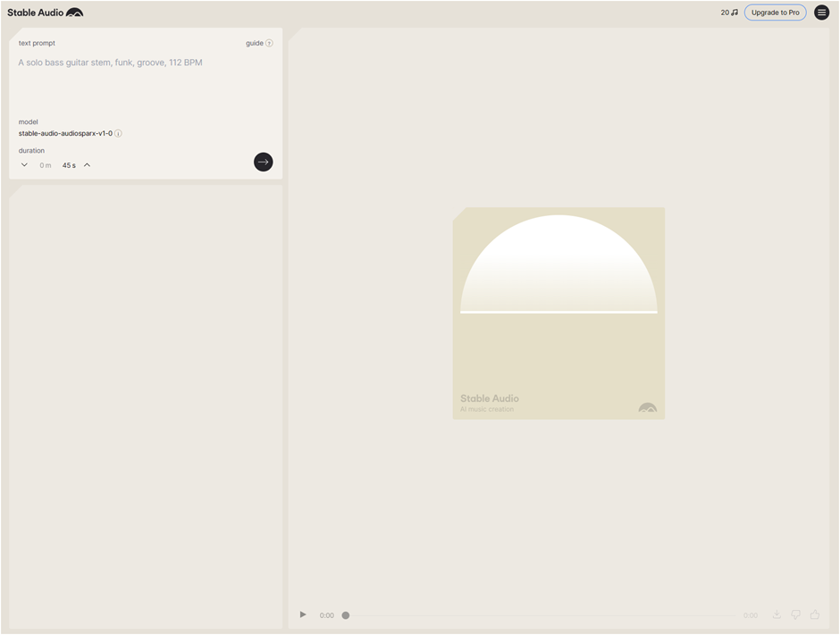Download the generated audio
Image resolution: width=840 pixels, height=635 pixels.
[777, 614]
